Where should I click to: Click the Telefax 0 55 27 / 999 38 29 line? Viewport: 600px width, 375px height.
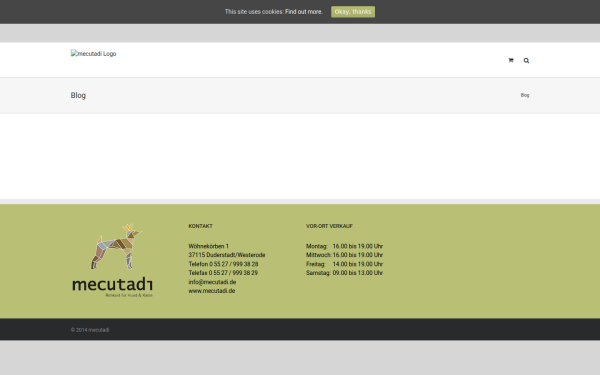pyautogui.click(x=223, y=273)
